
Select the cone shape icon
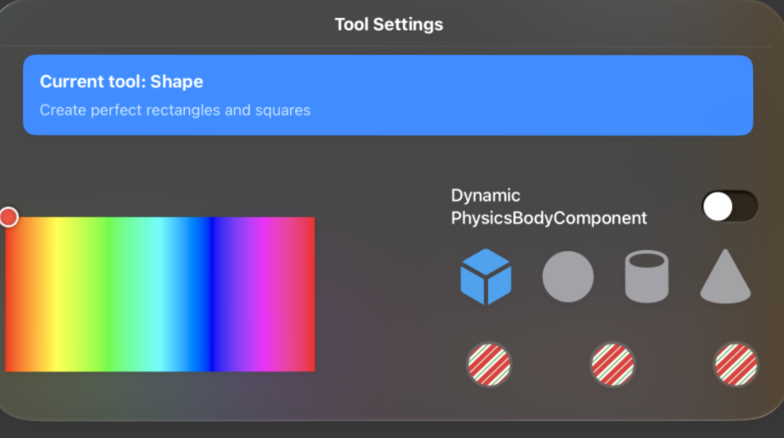click(725, 277)
